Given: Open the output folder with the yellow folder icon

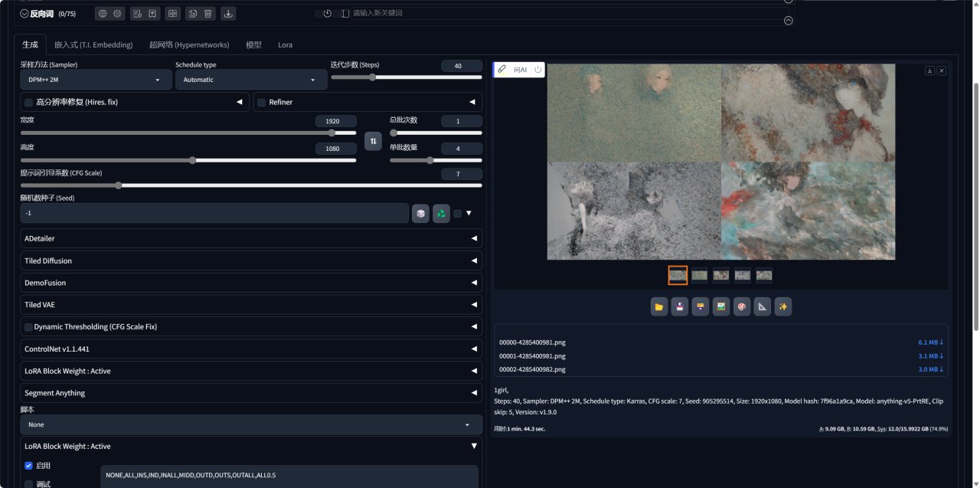Looking at the screenshot, I should (658, 307).
